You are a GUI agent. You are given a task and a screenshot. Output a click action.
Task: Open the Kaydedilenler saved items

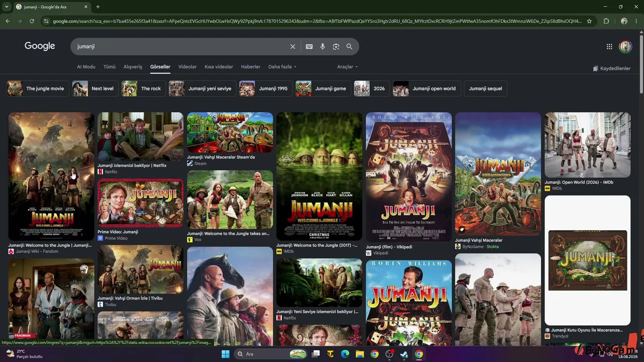(x=612, y=68)
